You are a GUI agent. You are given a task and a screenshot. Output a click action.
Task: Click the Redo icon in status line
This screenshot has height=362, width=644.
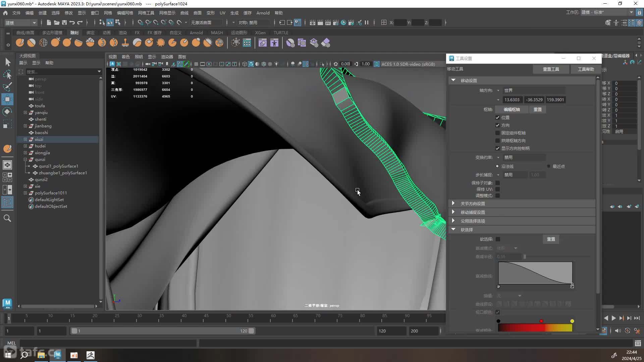pyautogui.click(x=80, y=22)
